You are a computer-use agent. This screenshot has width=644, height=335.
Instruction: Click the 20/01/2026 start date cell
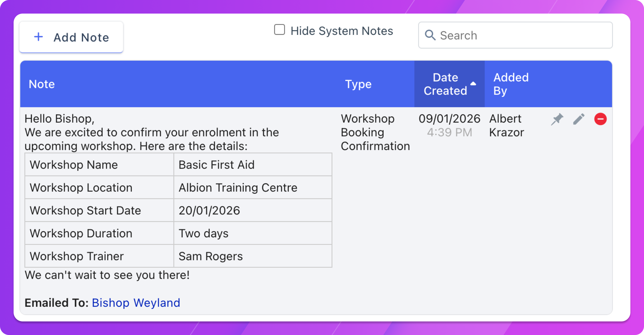pos(253,210)
